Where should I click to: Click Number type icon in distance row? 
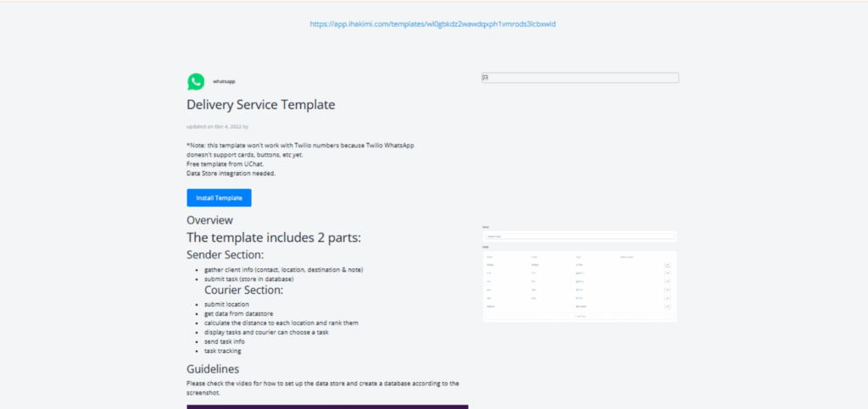(x=577, y=307)
